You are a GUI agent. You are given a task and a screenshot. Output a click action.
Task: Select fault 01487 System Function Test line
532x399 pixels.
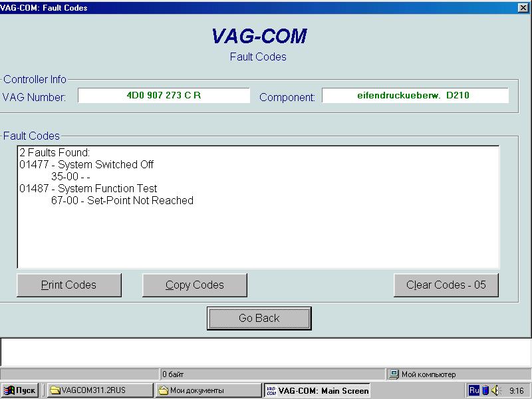coord(88,189)
